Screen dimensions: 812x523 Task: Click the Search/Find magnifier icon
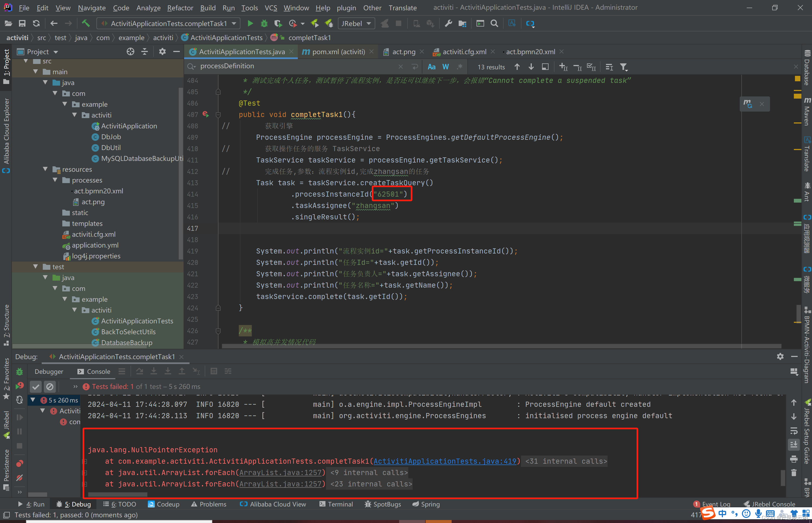(494, 23)
